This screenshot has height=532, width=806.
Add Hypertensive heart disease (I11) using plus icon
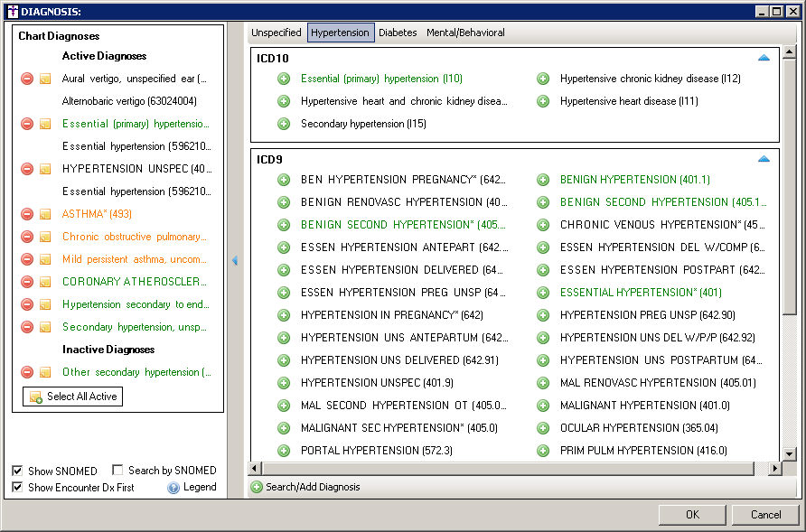tap(543, 101)
